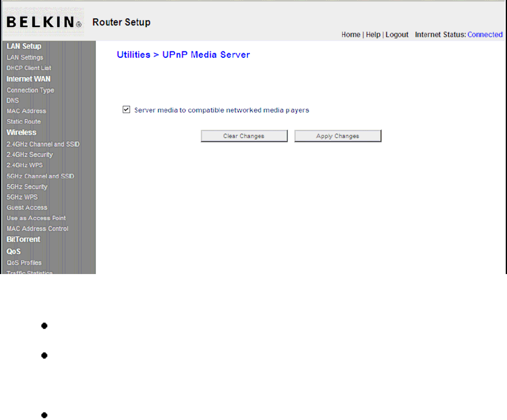507x420 pixels.
Task: Open the Help link
Action: point(373,35)
